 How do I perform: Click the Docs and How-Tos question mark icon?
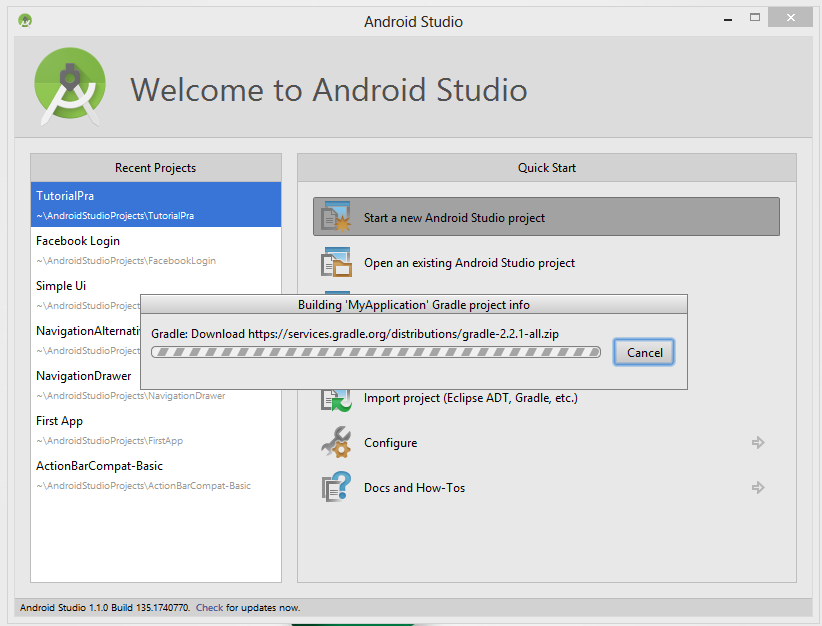click(336, 487)
